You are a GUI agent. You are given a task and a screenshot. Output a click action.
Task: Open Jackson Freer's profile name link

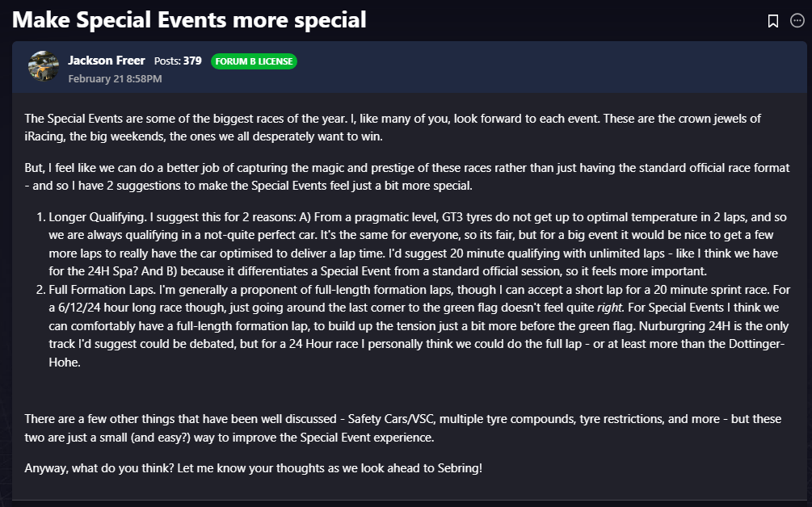pos(107,61)
